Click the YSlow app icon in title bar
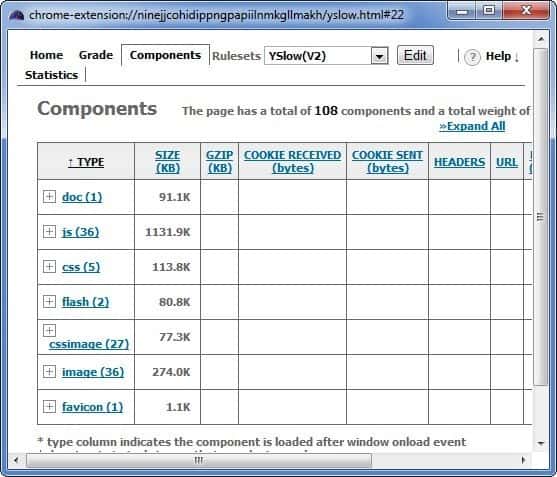 [17, 15]
